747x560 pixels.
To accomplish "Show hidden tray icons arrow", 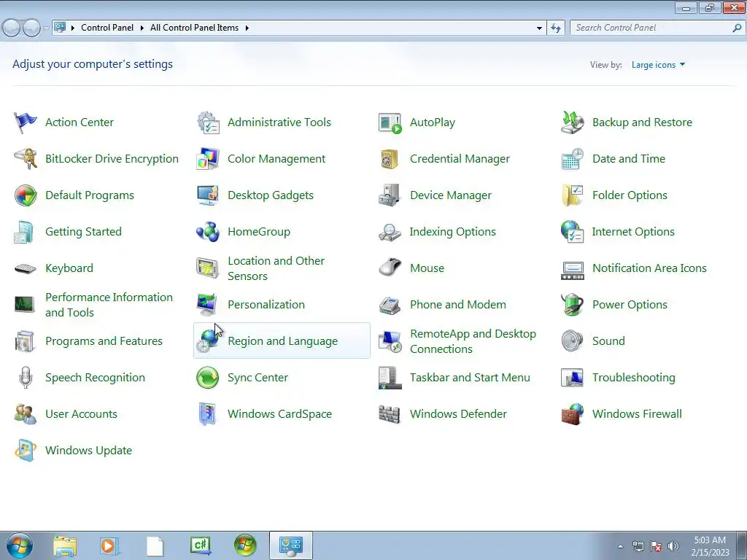I will (x=620, y=546).
